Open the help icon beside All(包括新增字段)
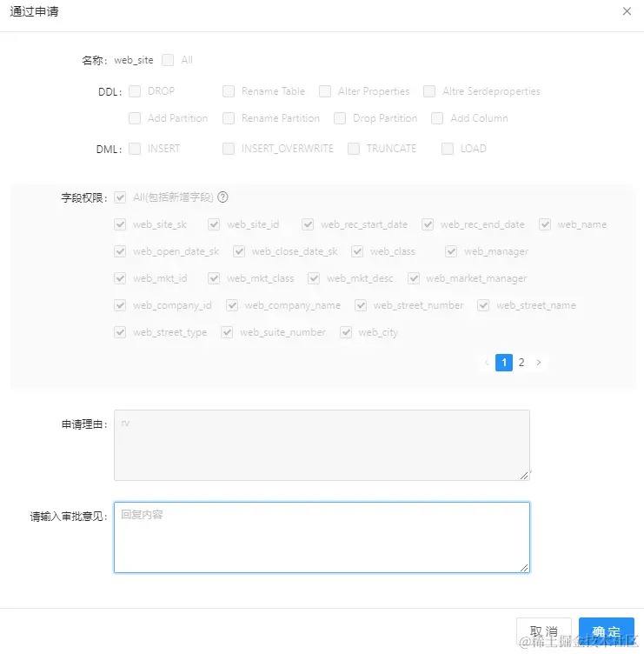 click(223, 197)
